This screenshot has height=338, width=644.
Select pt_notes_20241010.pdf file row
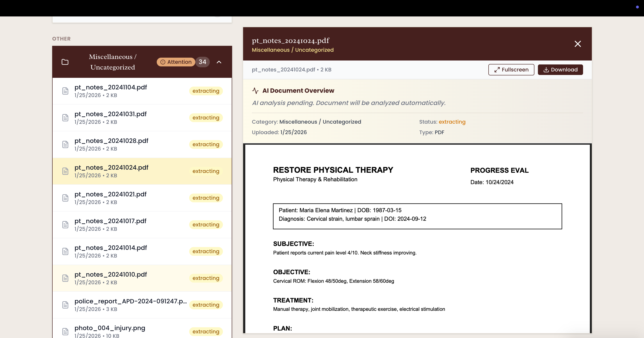tap(110, 275)
